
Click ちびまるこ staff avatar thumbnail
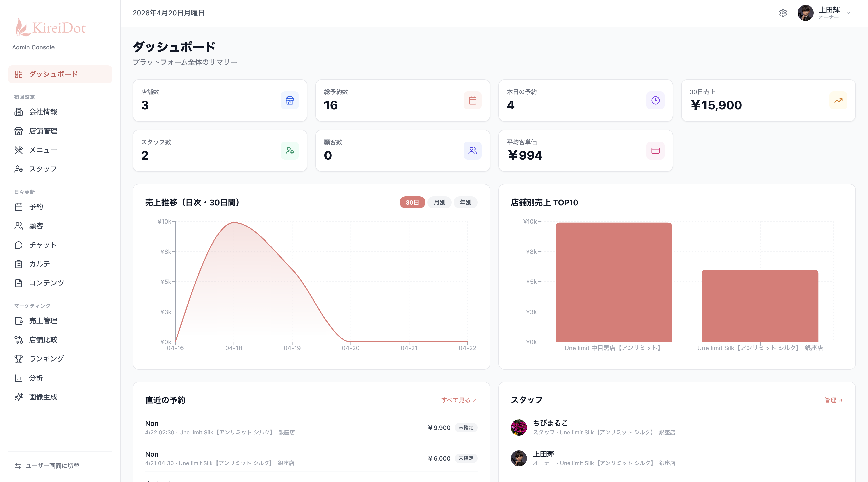pyautogui.click(x=519, y=427)
